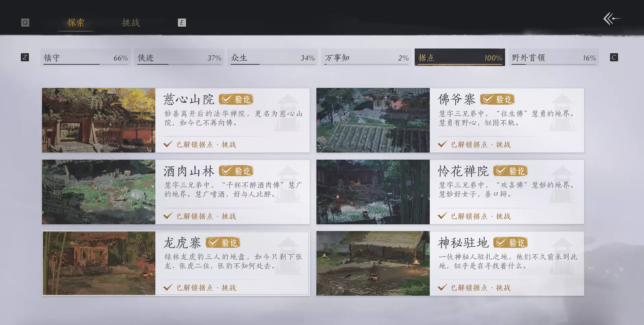
Task: Click the 镇守 progress bar line
Action: 86,64
